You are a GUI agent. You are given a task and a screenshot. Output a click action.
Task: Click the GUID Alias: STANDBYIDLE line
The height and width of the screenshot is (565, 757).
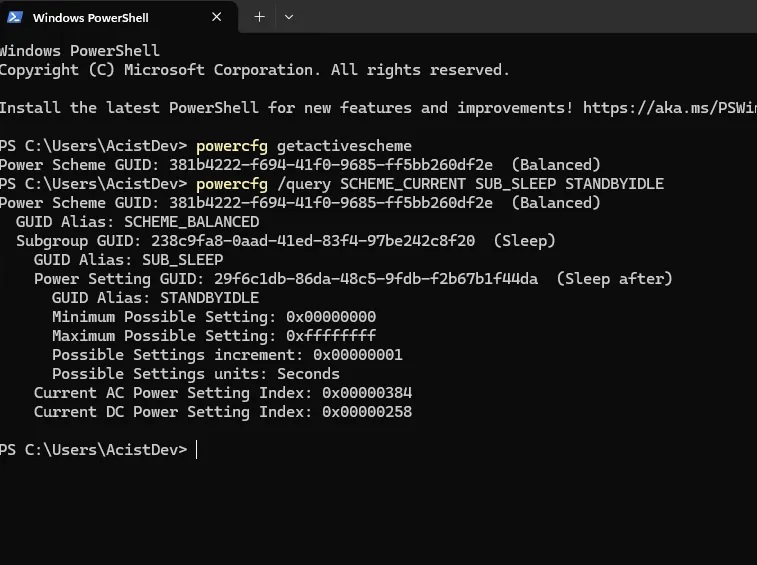[x=155, y=297]
